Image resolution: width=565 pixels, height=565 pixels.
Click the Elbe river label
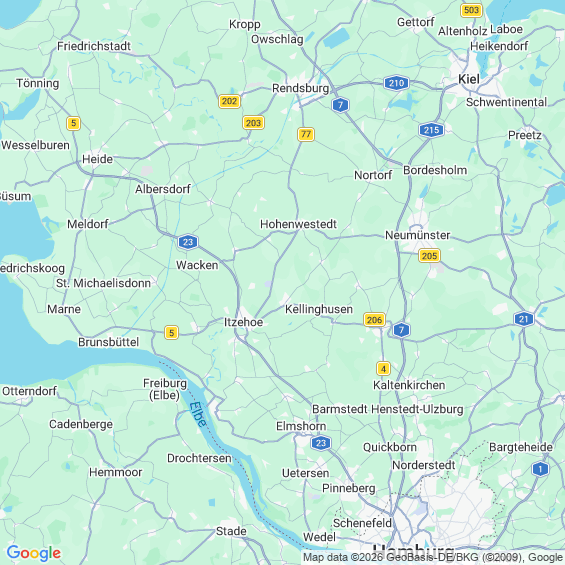click(198, 414)
